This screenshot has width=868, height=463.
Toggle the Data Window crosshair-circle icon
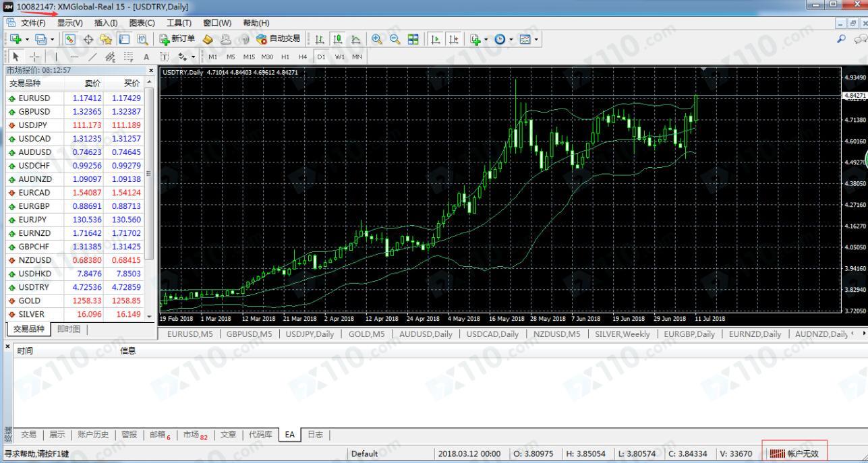88,39
